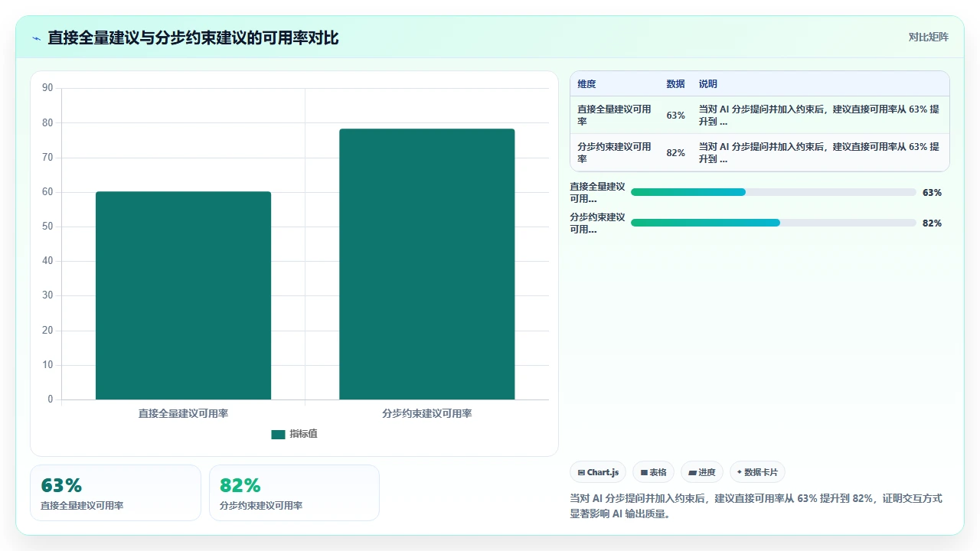Click the 分步约束建议可用率 table row label
The width and height of the screenshot is (980, 551).
[x=615, y=153]
